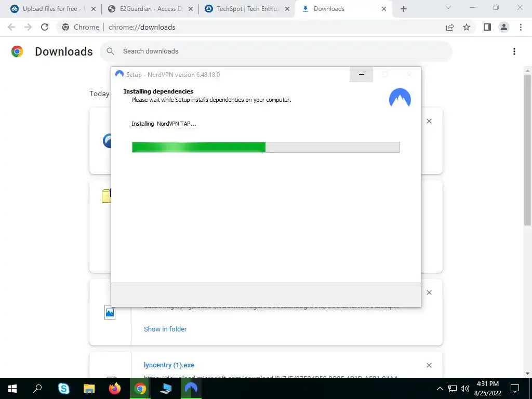Viewport: 532px width, 399px height.
Task: Minimize the NordVPN Setup window
Action: point(362,74)
